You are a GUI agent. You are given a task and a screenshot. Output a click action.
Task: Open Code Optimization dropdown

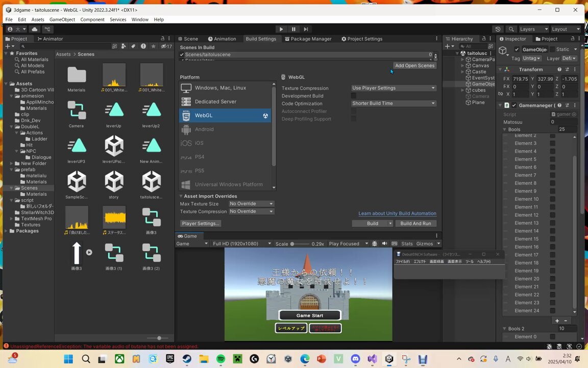tap(394, 103)
